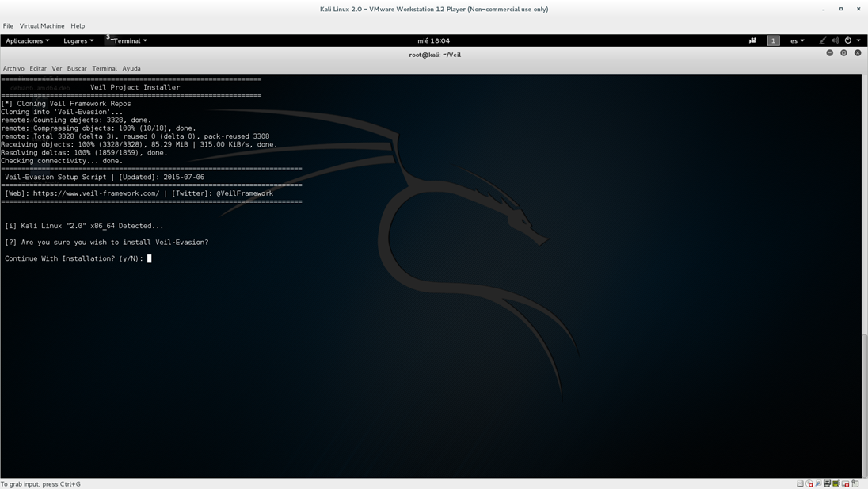
Task: Click the VMware network adapter status icon
Action: pos(836,483)
